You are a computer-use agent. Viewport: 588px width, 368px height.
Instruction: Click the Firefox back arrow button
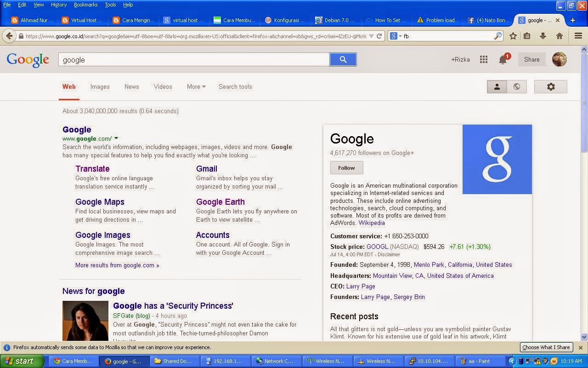click(x=9, y=36)
